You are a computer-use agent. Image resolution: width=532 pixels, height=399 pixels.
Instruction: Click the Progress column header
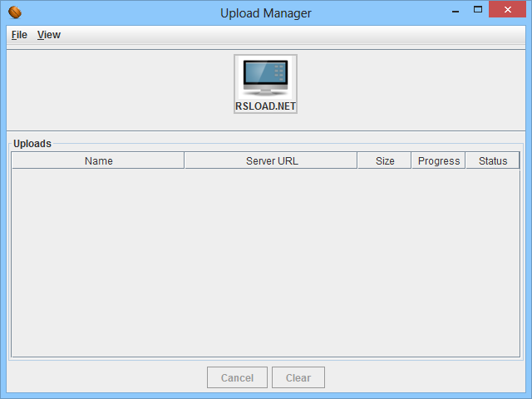point(438,160)
